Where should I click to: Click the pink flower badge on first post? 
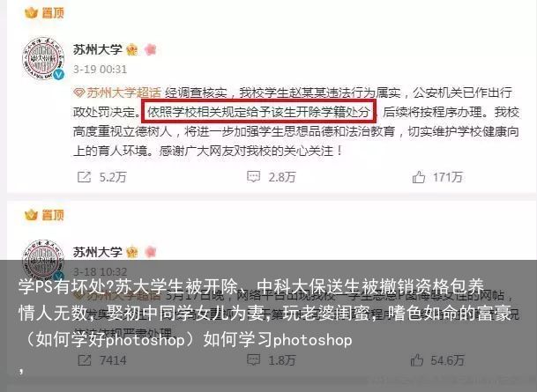[151, 49]
